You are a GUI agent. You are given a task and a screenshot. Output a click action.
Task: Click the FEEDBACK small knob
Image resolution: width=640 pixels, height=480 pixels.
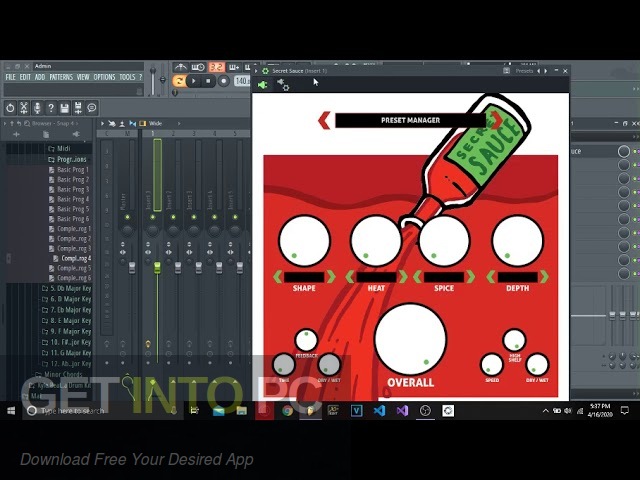(x=306, y=340)
